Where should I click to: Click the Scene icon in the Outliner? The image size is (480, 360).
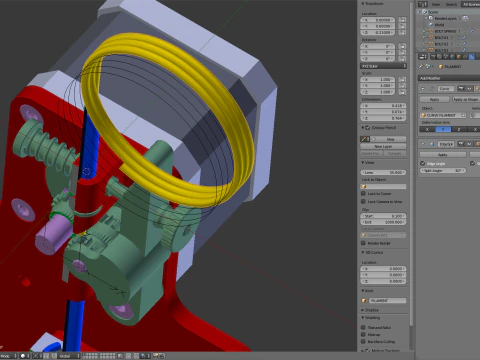[x=425, y=12]
